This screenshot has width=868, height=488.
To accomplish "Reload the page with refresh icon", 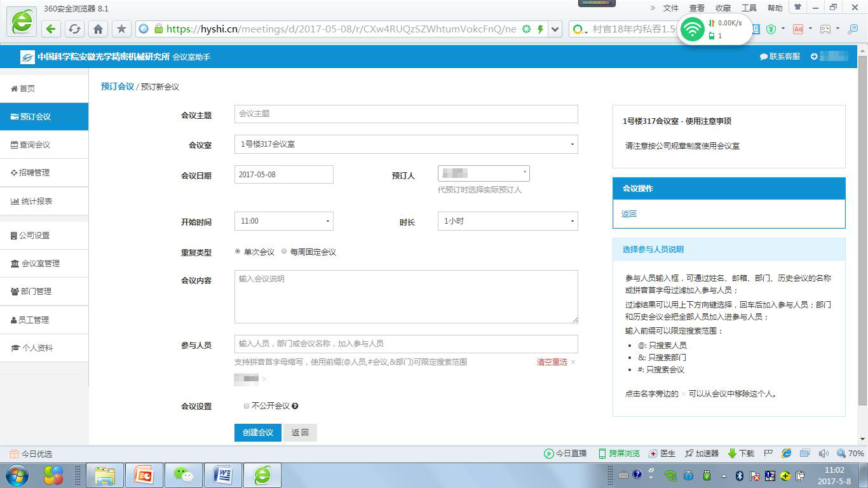I will [74, 29].
